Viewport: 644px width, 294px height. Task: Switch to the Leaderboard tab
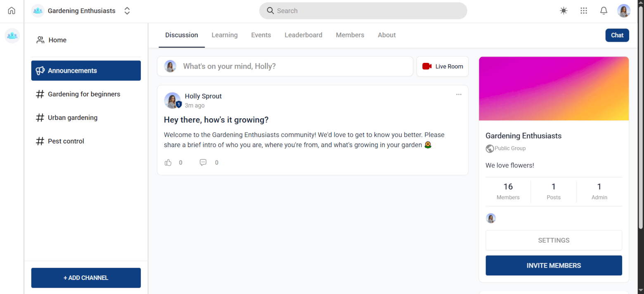303,35
